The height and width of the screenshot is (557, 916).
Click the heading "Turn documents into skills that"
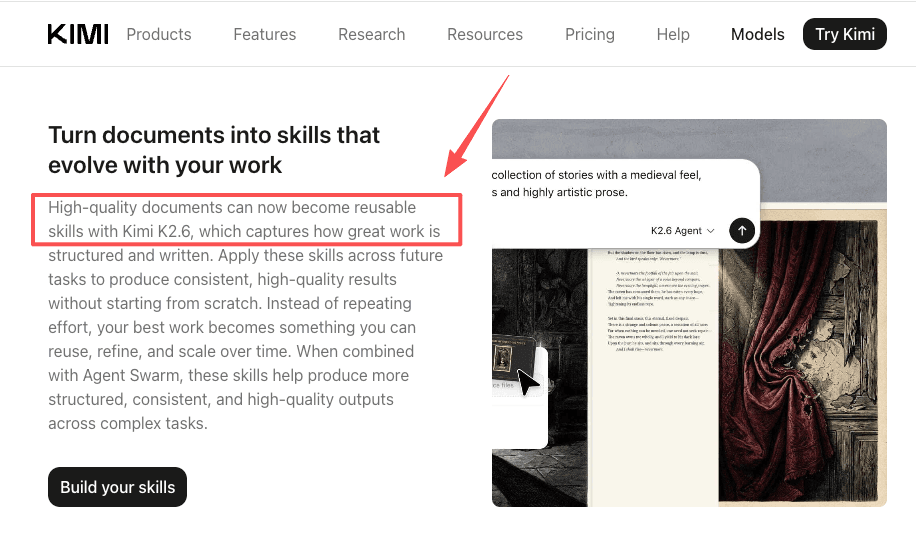click(x=214, y=135)
